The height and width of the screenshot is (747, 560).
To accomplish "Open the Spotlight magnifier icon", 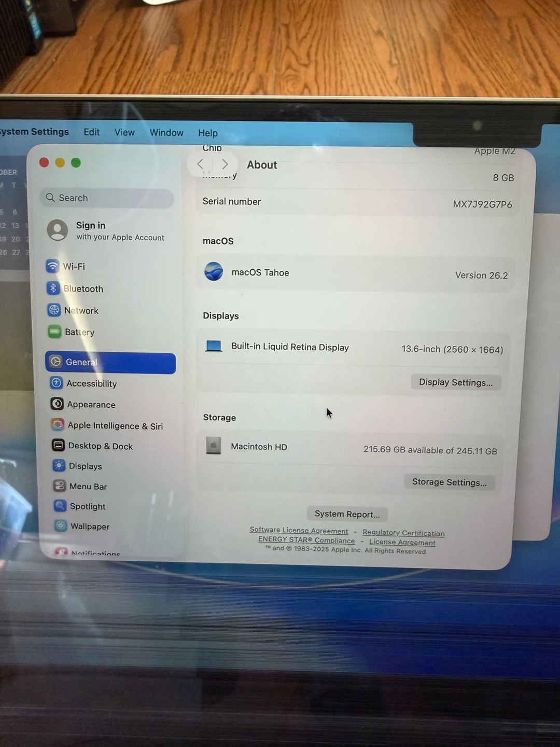I will tap(60, 506).
